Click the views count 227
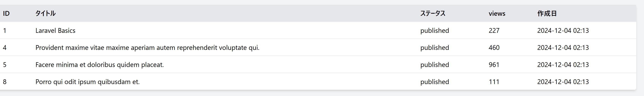This screenshot has height=96, width=644. [494, 31]
